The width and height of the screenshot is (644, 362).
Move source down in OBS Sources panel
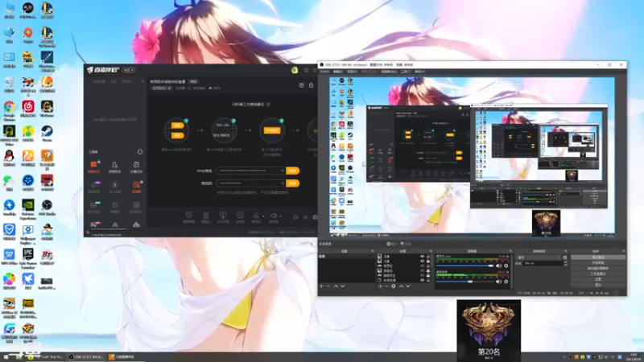[x=408, y=286]
